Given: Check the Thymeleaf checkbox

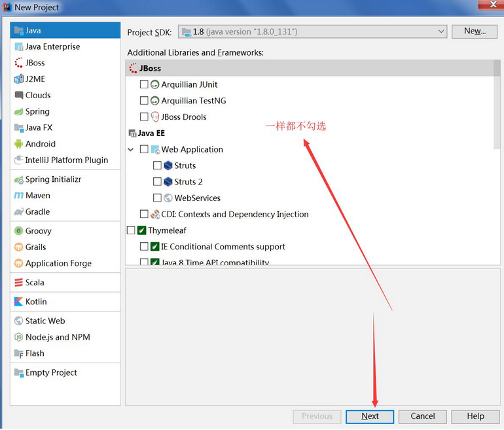Looking at the screenshot, I should coord(131,230).
